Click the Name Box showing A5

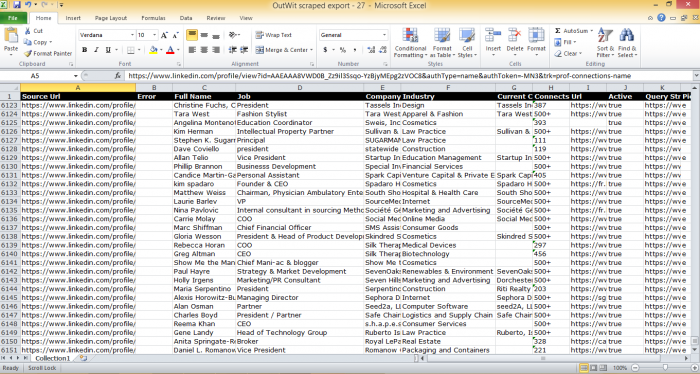[39, 76]
